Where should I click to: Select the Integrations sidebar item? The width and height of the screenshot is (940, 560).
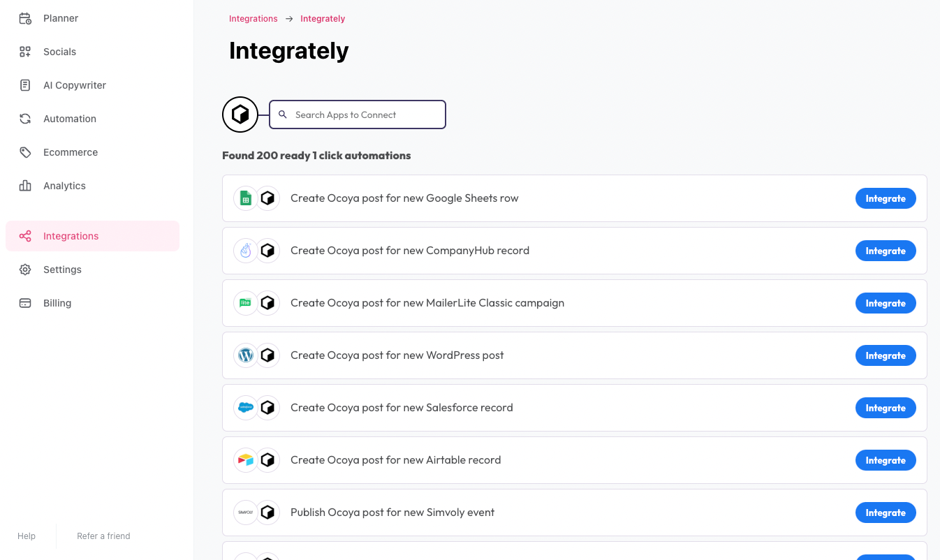pos(92,236)
